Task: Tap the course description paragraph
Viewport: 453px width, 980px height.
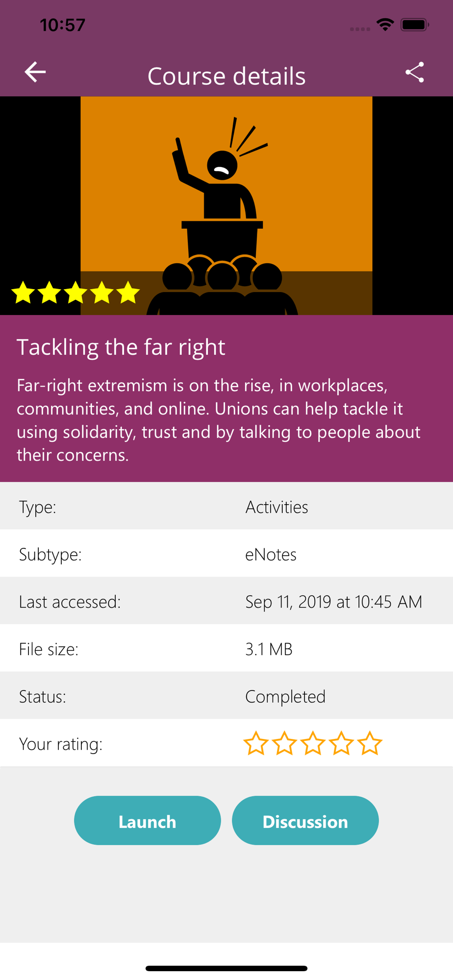Action: (x=219, y=420)
